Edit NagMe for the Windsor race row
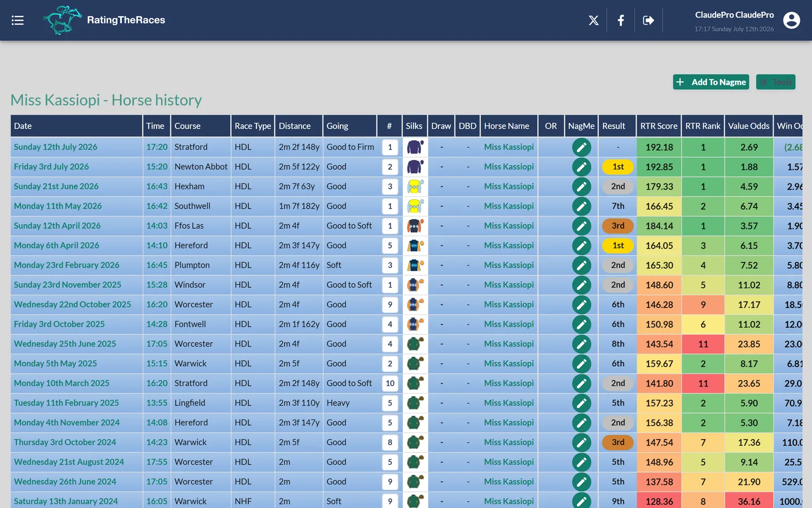The height and width of the screenshot is (508, 812). point(581,285)
